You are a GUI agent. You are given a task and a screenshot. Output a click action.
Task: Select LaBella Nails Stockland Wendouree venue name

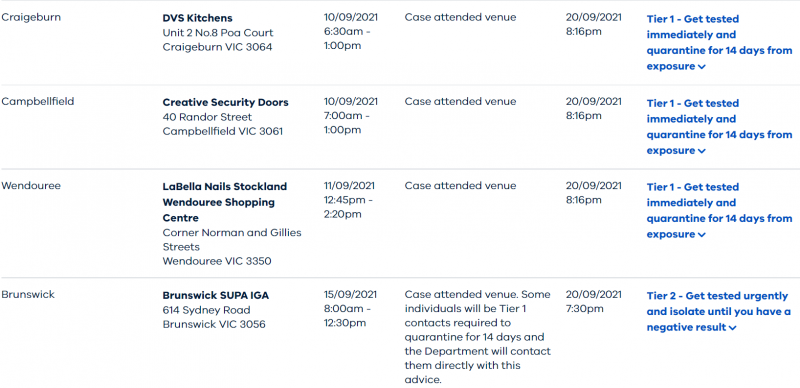tap(225, 202)
